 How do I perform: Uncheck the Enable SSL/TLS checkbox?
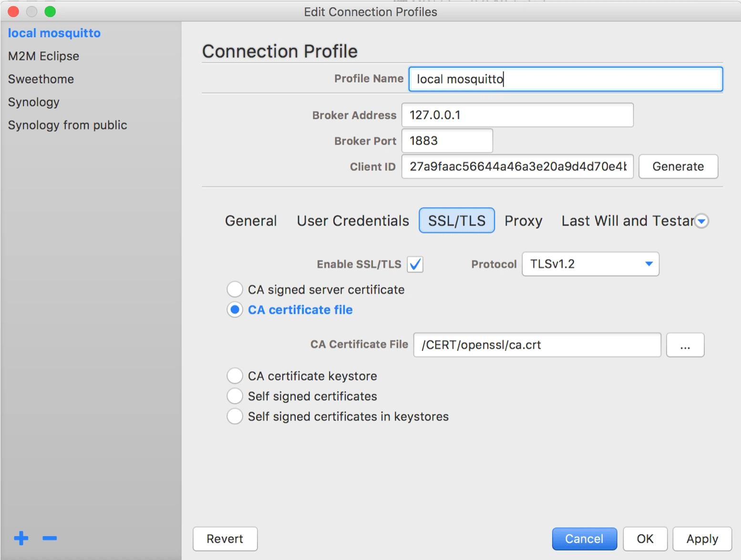415,264
